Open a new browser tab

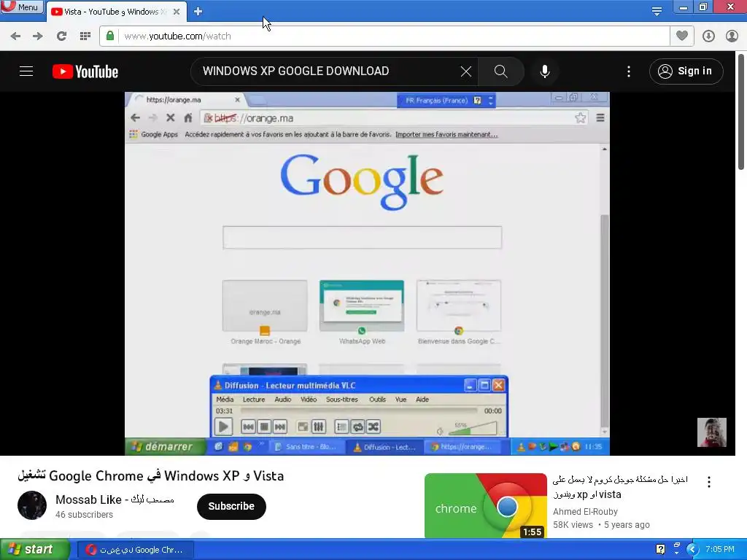click(198, 12)
